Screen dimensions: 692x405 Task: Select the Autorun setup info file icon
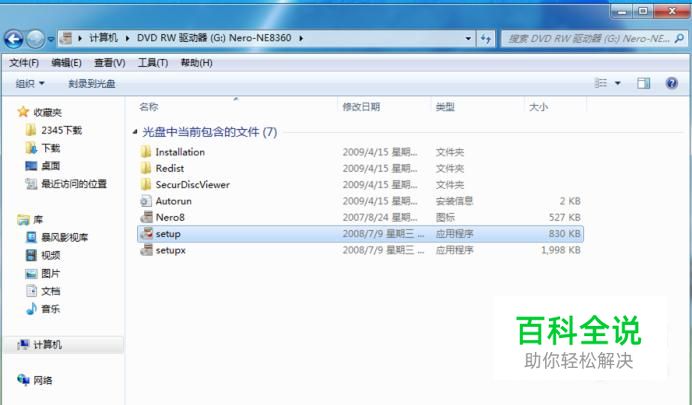[146, 201]
